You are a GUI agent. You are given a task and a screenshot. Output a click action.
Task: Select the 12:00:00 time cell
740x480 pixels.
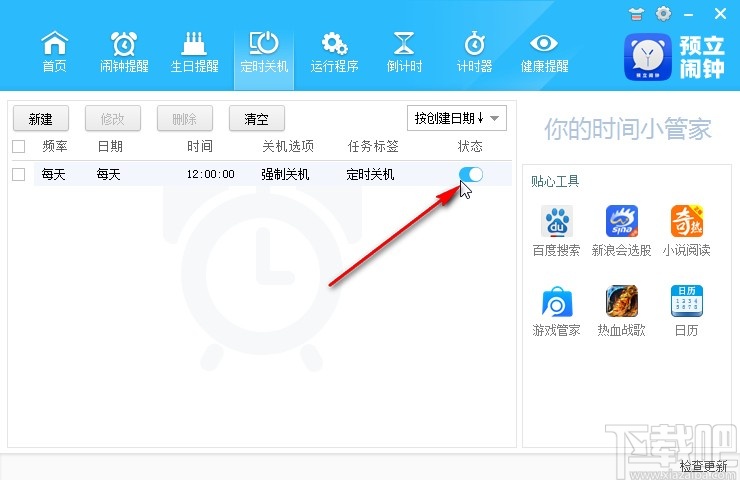click(x=210, y=174)
